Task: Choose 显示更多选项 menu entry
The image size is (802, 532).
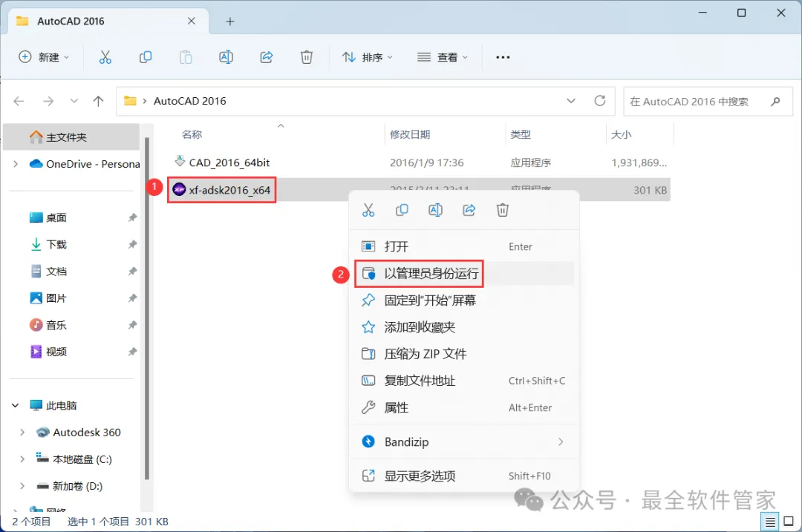Action: [x=463, y=476]
